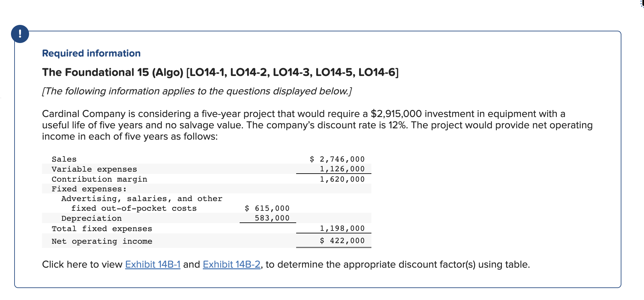
Task: Select the Contribution margin line
Action: point(99,179)
